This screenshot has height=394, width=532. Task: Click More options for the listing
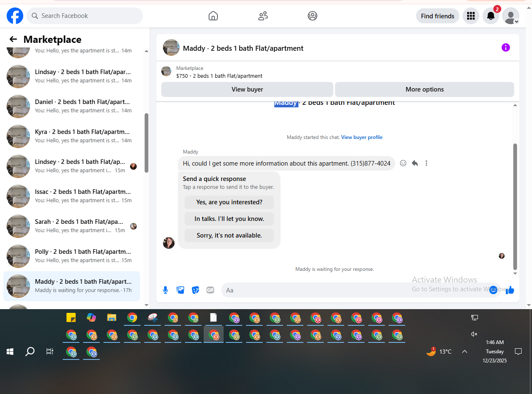coord(424,89)
